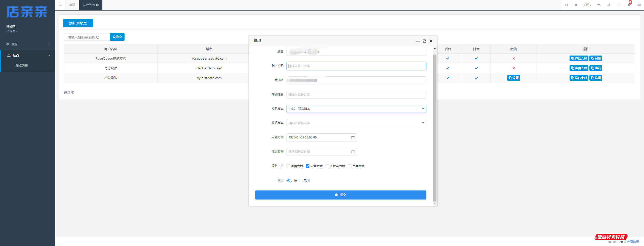Click the dialog scrollbar up arrow

435,48
